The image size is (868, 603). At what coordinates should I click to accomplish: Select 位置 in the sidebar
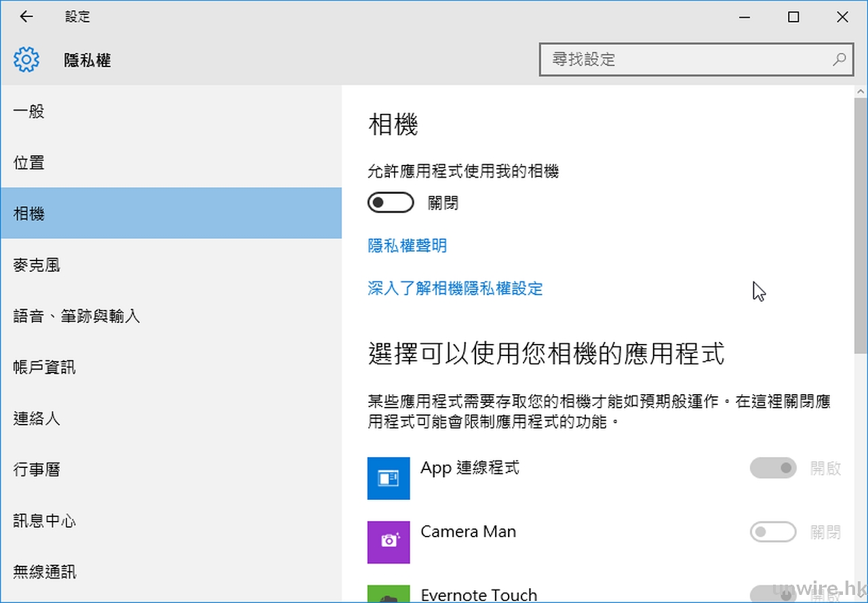coord(29,163)
